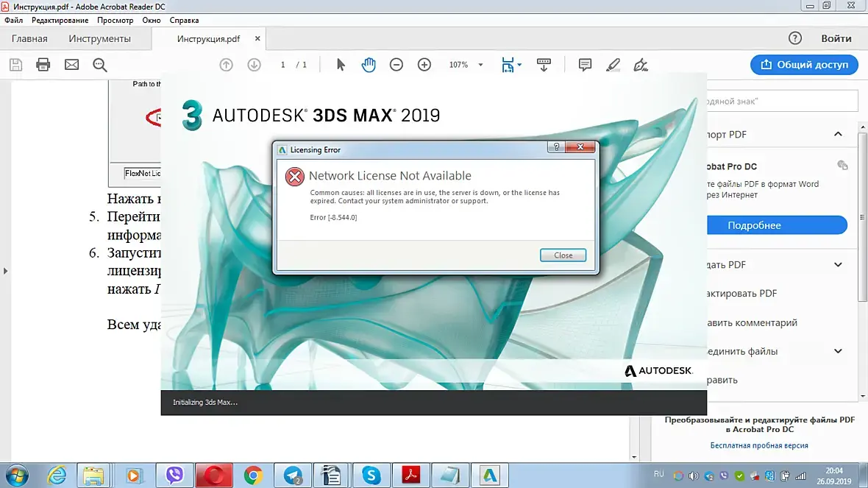Expand the left navigation pane arrow

(x=6, y=271)
